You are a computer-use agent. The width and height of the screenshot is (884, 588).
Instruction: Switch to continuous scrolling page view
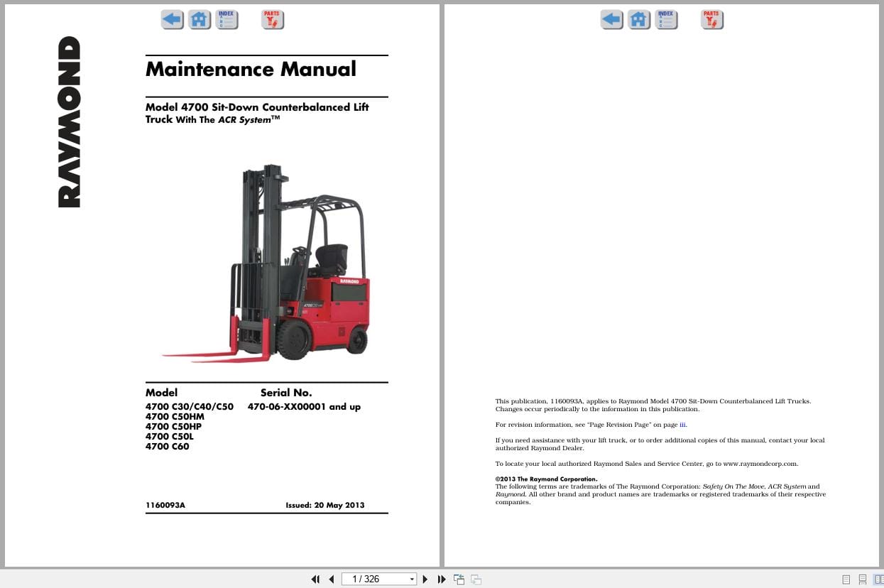click(862, 579)
